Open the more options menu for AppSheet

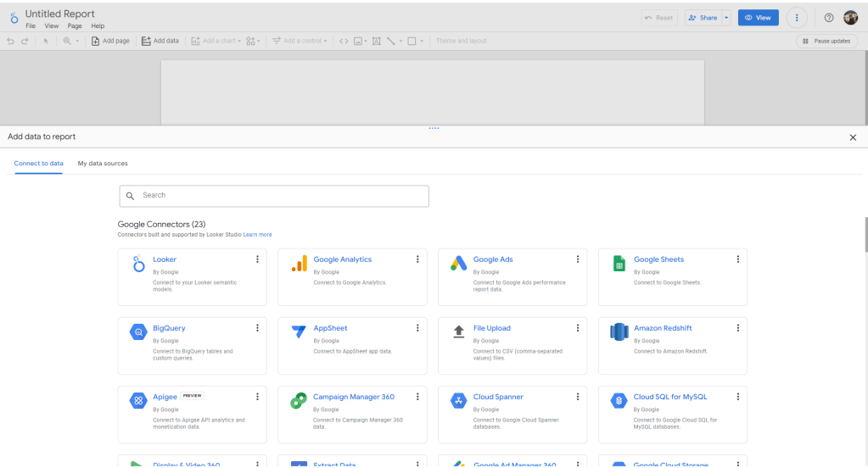pyautogui.click(x=417, y=328)
